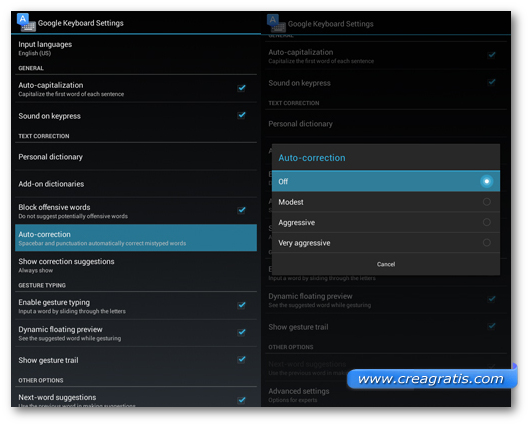Toggle Sound on keypress checkbox in left panel
530x426 pixels.
(x=241, y=115)
